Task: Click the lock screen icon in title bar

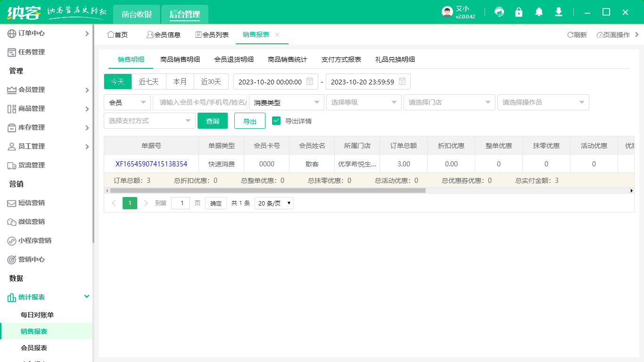Action: [519, 12]
